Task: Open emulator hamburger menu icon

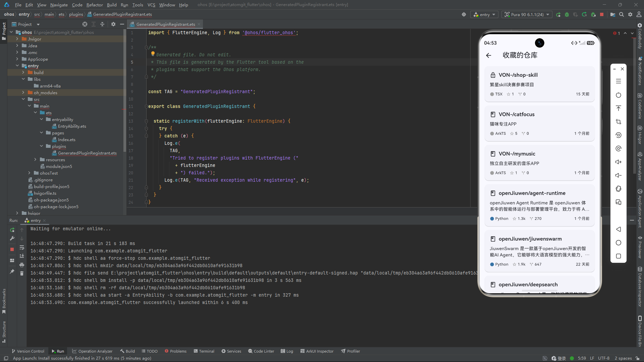Action: click(x=619, y=81)
